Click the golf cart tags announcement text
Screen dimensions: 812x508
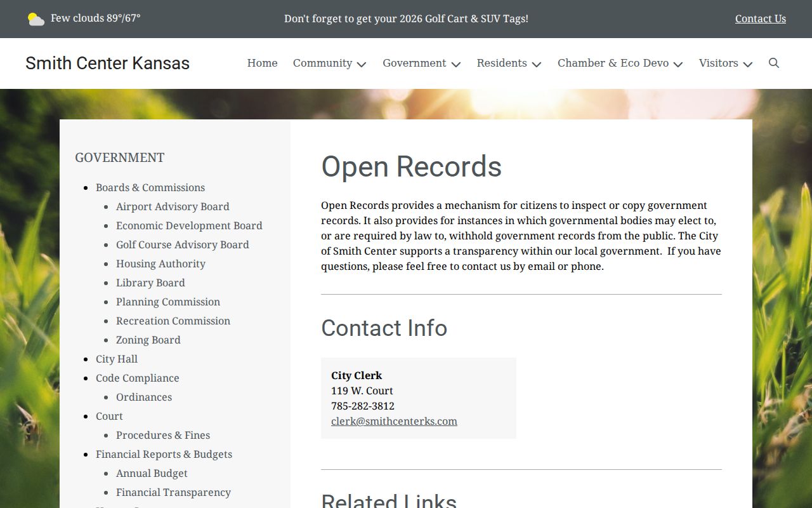406,18
